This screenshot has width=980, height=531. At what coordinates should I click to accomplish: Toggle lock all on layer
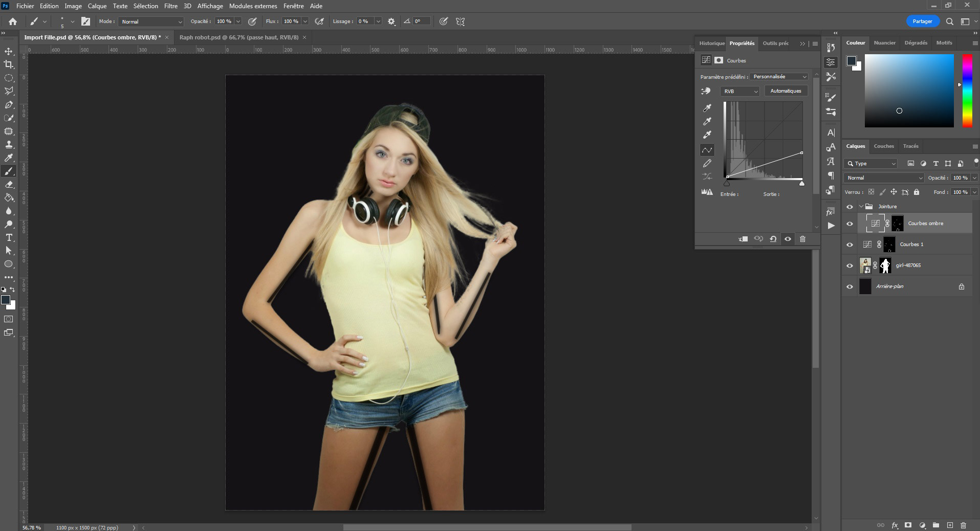pos(917,192)
